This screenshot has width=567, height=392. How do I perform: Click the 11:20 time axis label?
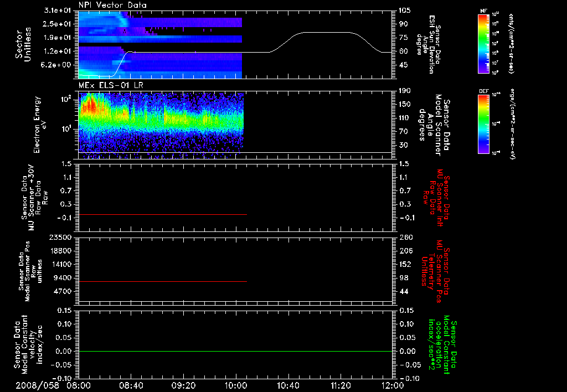coord(341,385)
